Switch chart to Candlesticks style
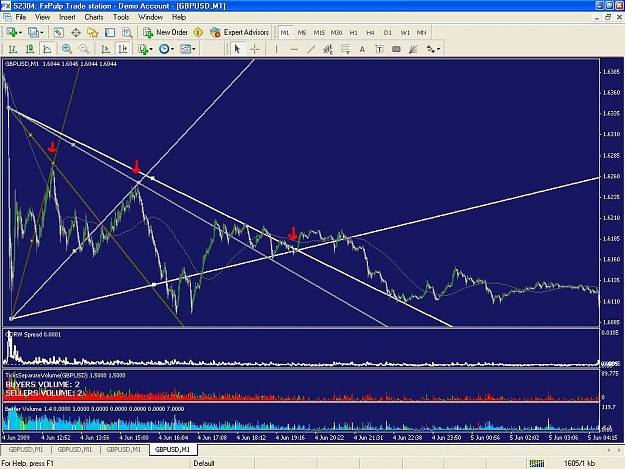Viewport: 625px width, 469px height. (x=30, y=49)
